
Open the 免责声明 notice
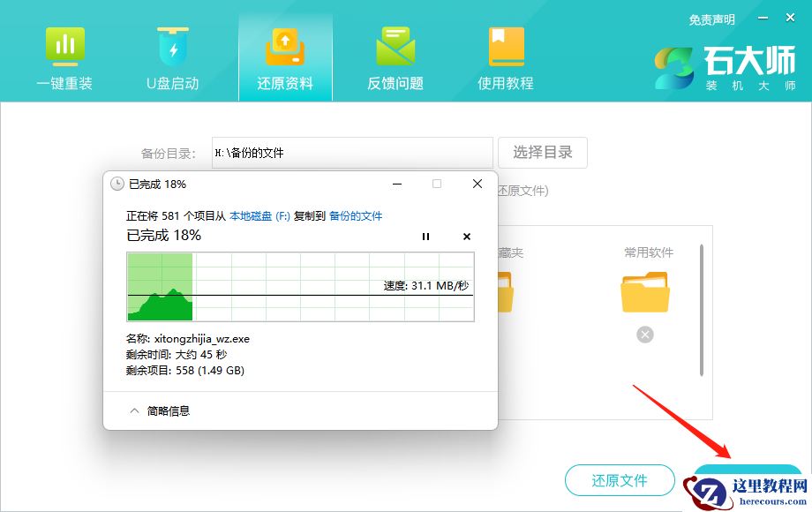coord(711,19)
